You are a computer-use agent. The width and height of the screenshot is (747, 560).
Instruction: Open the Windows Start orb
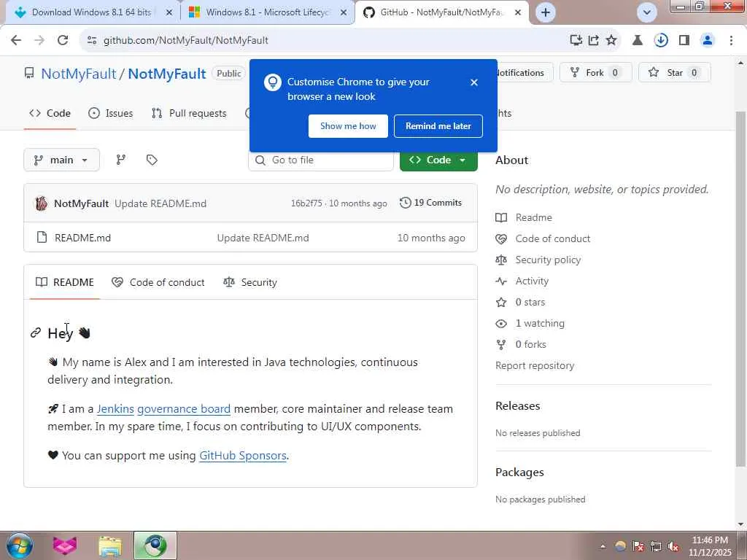(x=20, y=545)
